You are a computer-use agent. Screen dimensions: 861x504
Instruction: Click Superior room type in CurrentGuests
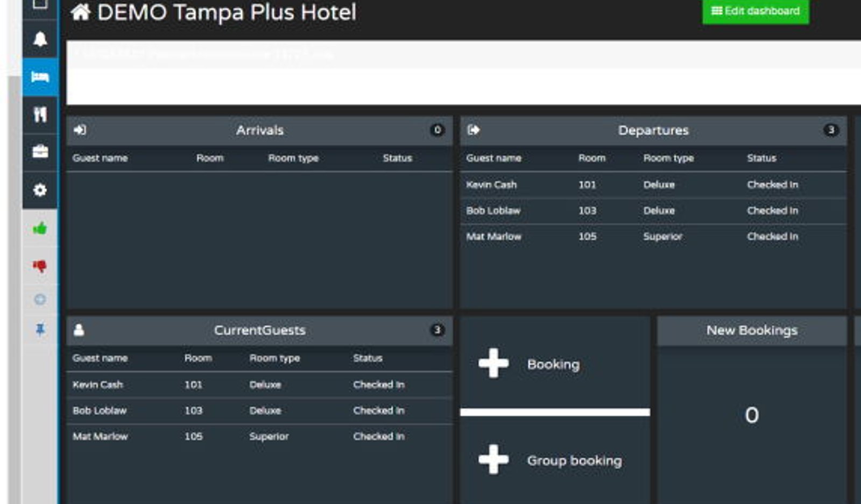point(269,436)
